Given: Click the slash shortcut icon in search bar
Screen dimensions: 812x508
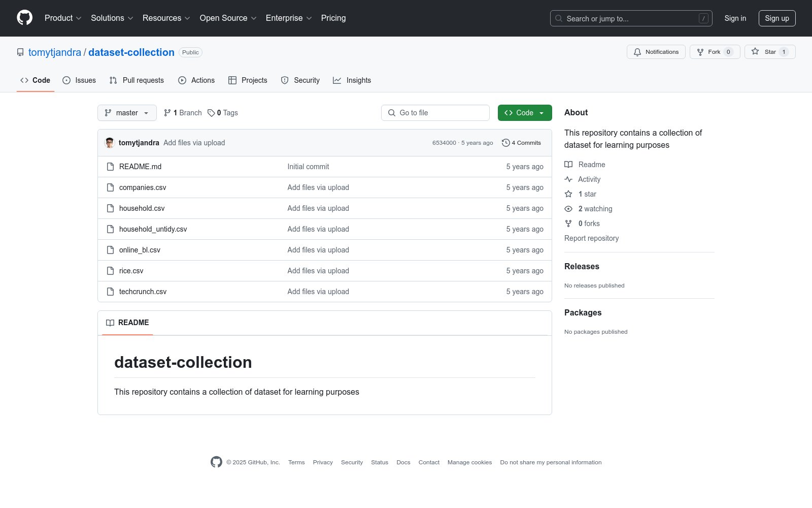Looking at the screenshot, I should tap(703, 18).
